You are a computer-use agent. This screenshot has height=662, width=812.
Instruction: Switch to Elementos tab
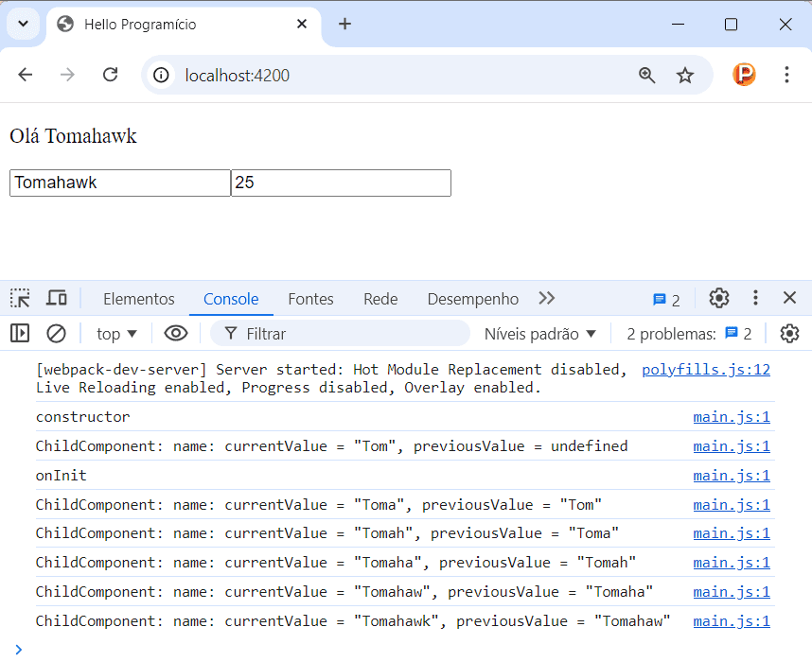[139, 299]
